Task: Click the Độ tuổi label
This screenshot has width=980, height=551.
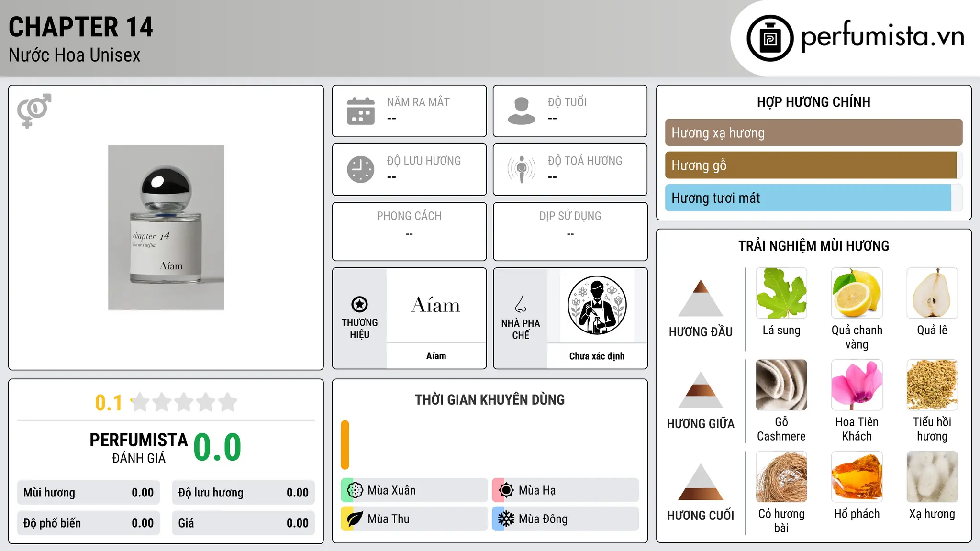Action: pyautogui.click(x=567, y=102)
